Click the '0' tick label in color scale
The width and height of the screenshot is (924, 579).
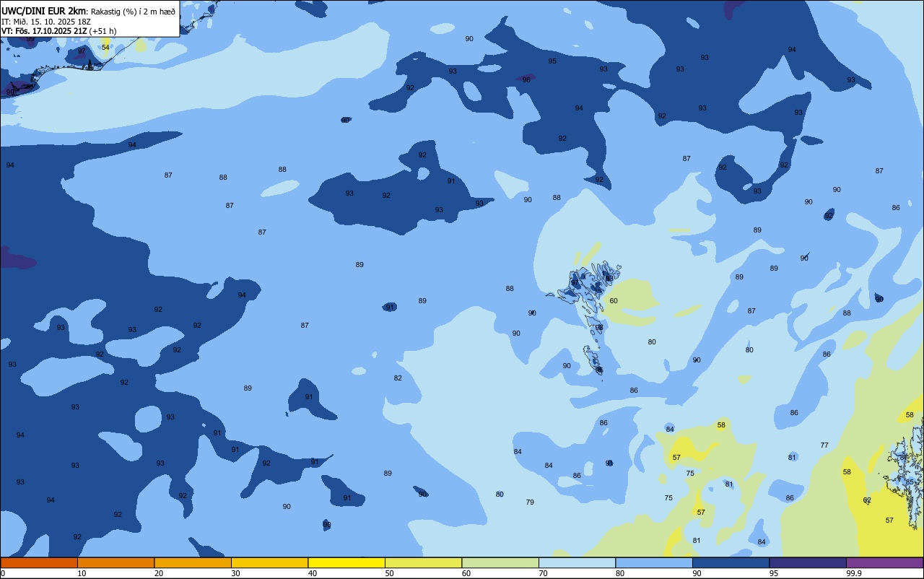point(3,573)
